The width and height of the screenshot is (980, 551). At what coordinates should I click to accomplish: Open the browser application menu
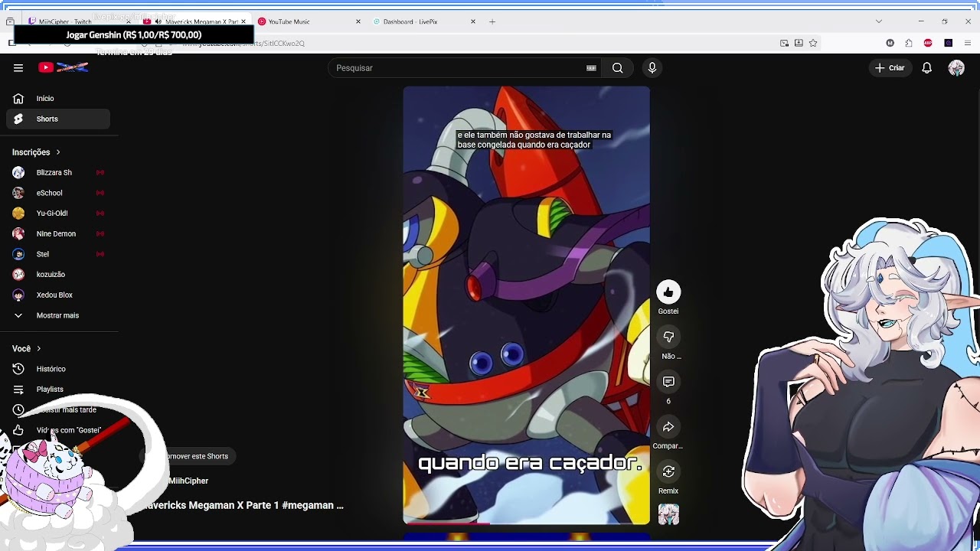click(x=968, y=43)
